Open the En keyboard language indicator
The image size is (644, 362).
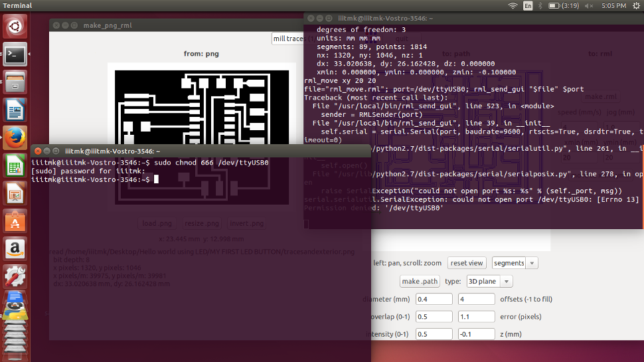pyautogui.click(x=528, y=6)
